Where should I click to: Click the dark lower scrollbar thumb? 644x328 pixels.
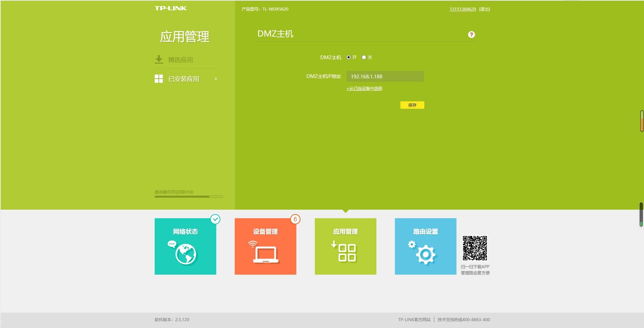(x=641, y=214)
